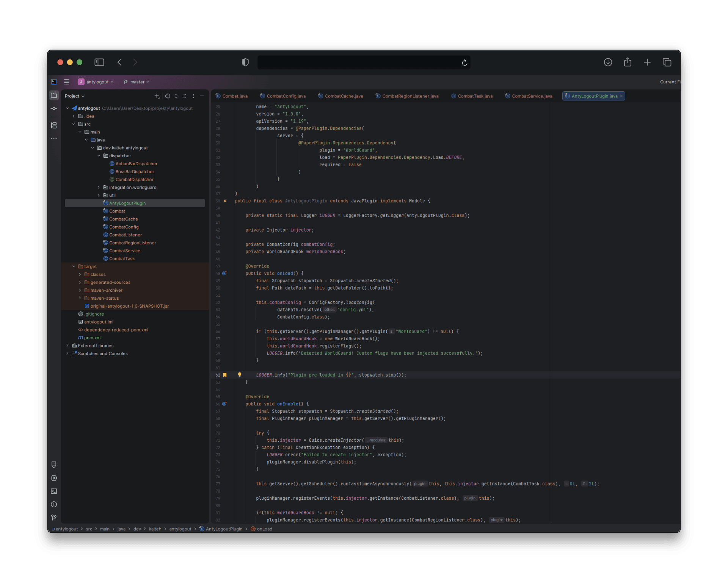This screenshot has width=728, height=582.
Task: Reload the page in Safari
Action: click(x=464, y=63)
